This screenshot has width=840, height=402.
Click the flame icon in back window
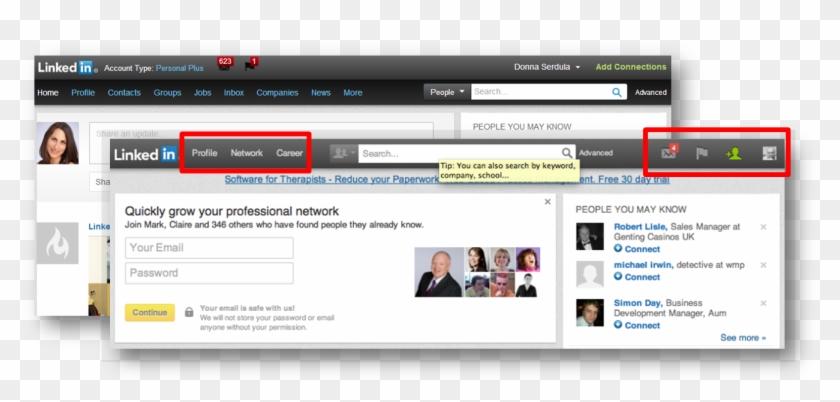[57, 243]
